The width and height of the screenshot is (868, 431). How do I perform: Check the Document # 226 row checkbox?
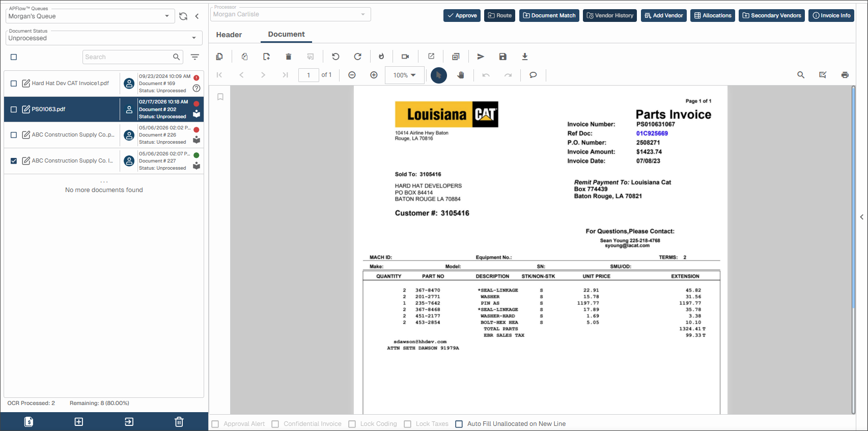14,135
